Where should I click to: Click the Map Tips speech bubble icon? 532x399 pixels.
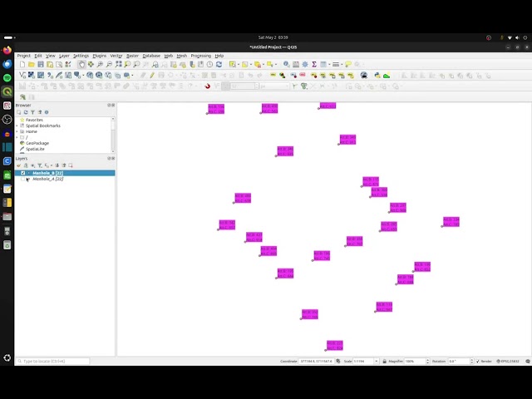(348, 64)
